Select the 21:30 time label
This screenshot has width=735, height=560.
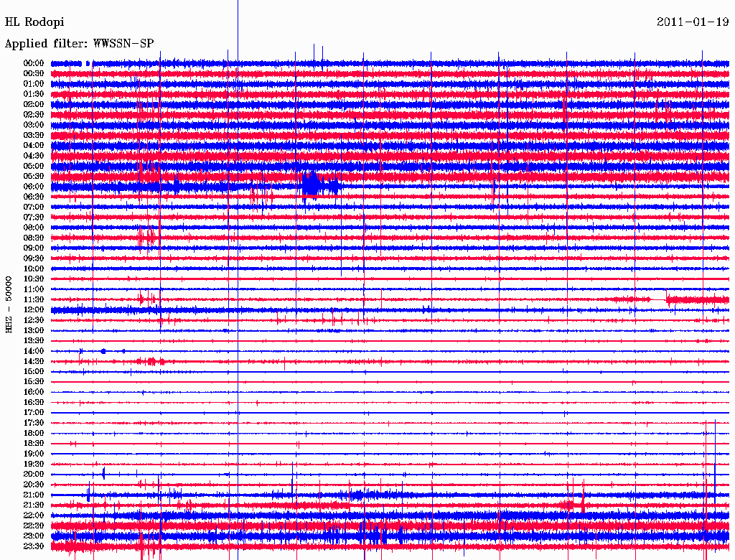click(34, 505)
